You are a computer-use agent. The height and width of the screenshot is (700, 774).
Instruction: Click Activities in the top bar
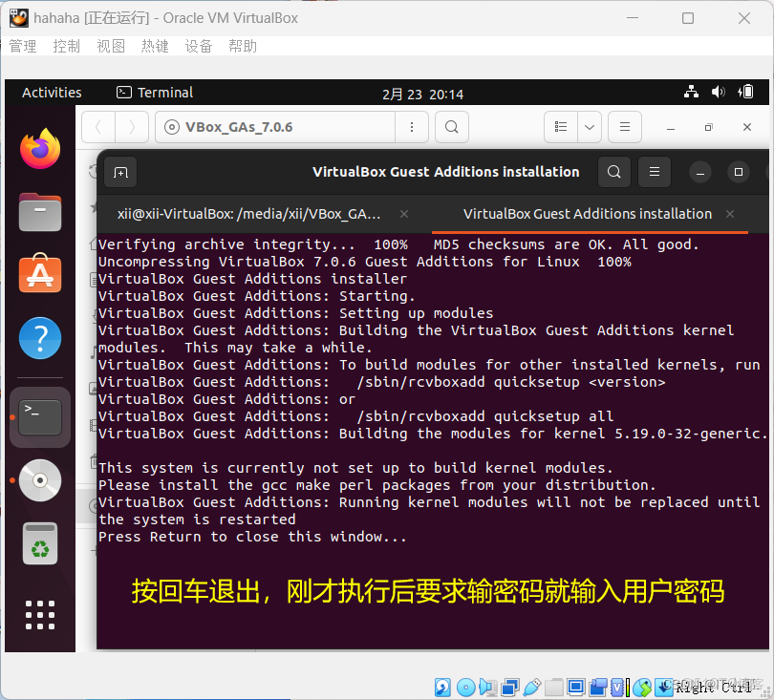[x=52, y=92]
